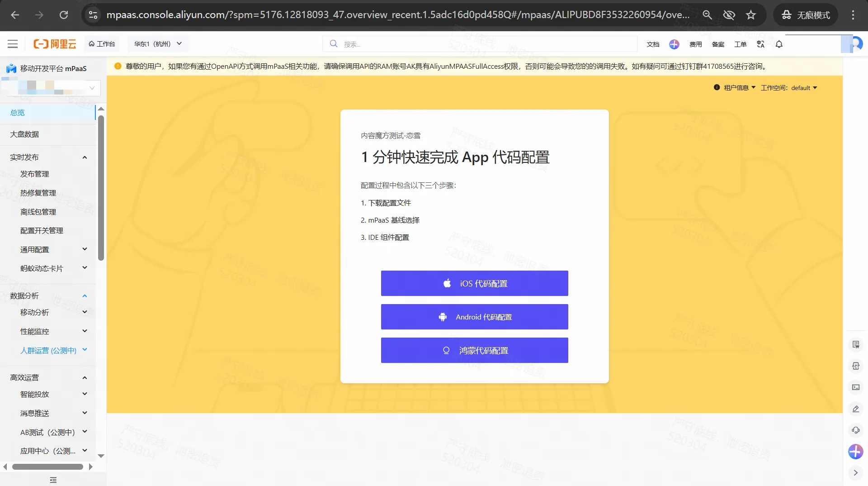The image size is (868, 486).
Task: Click the tenant info icon
Action: 717,87
